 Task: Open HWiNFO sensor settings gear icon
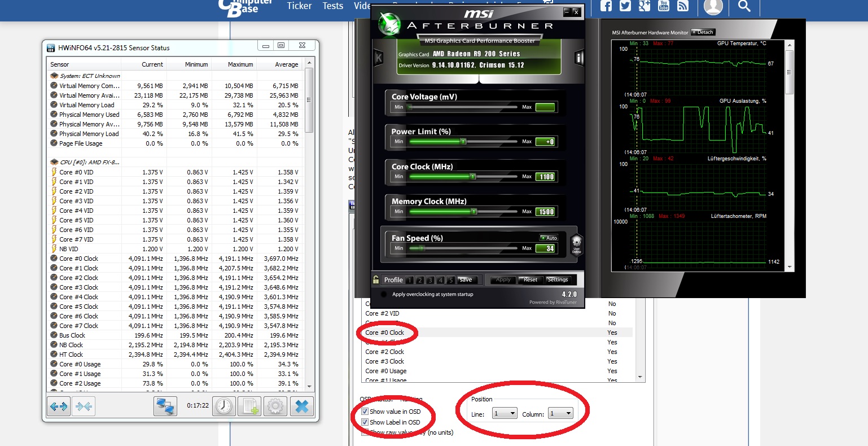pos(275,406)
